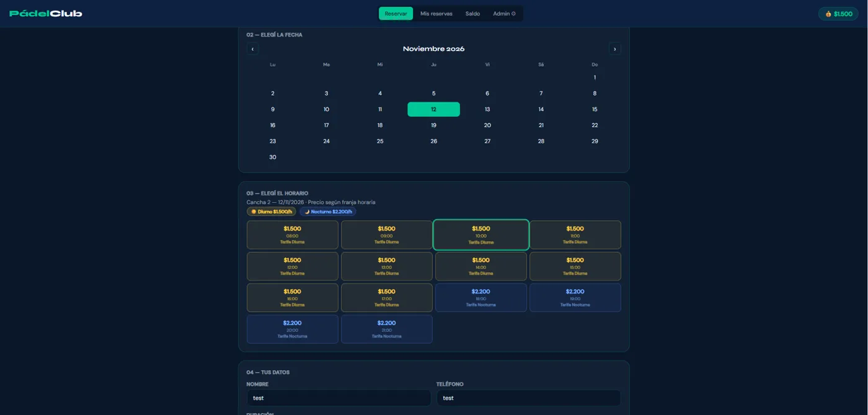Choose November 12, the highlighted date
Screen dimensions: 868x415
[434, 109]
